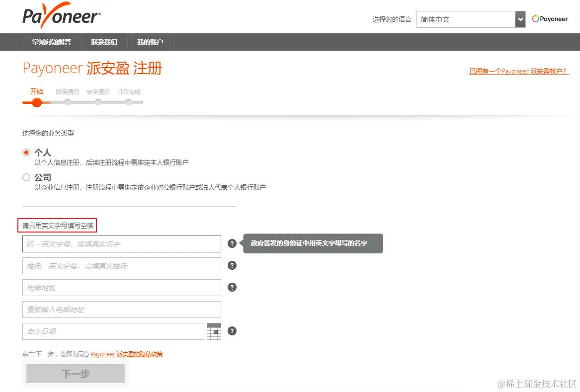The image size is (580, 392).
Task: Click inside the first name input field
Action: tap(121, 243)
